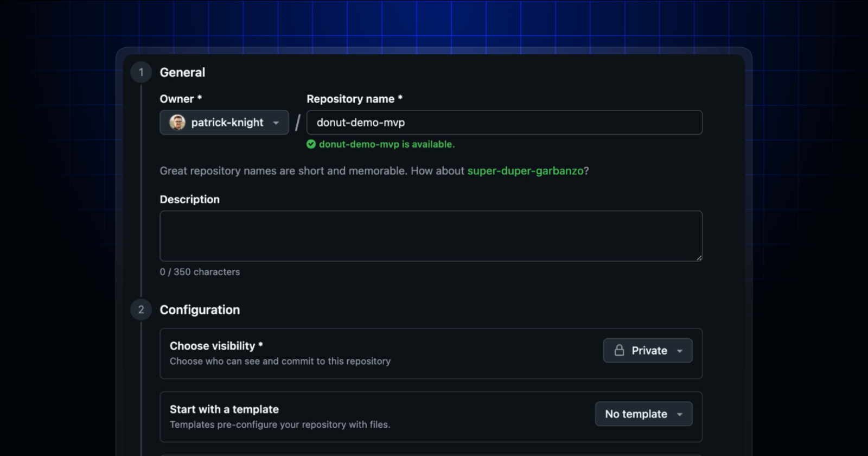The image size is (868, 456).
Task: Click the step 1 circle next to General
Action: click(141, 72)
